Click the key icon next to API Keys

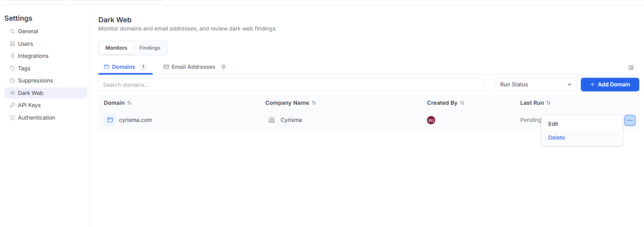pos(12,105)
